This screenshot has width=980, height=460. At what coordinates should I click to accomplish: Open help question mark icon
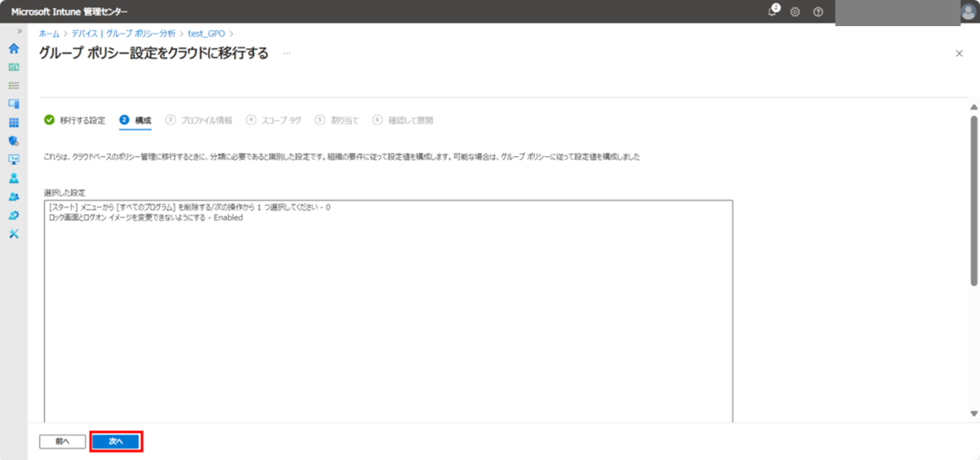coord(817,12)
